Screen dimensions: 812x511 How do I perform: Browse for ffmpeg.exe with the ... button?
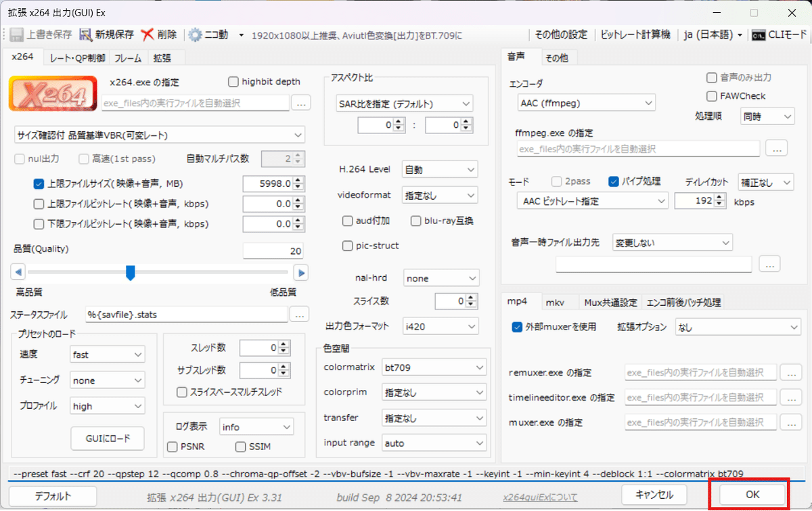tap(775, 148)
